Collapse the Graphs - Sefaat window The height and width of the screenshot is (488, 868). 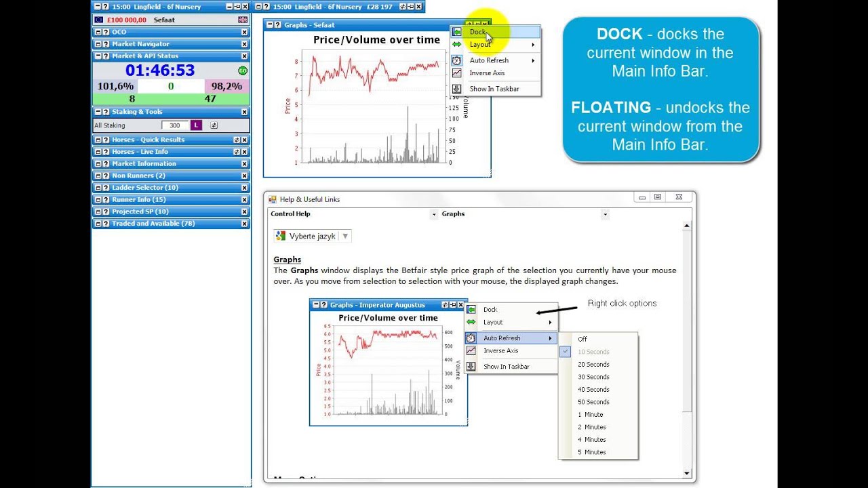click(270, 25)
